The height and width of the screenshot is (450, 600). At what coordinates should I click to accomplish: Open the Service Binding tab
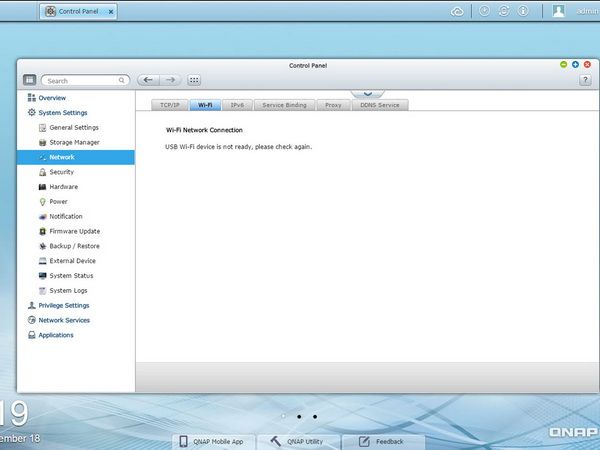click(284, 105)
